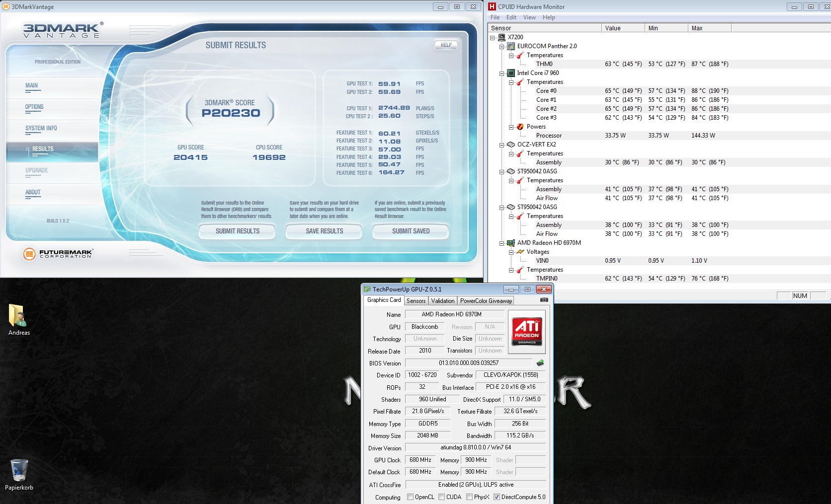Click AMD Radeon HD 6970M card icon in tree
831x504 pixels.
coord(511,243)
